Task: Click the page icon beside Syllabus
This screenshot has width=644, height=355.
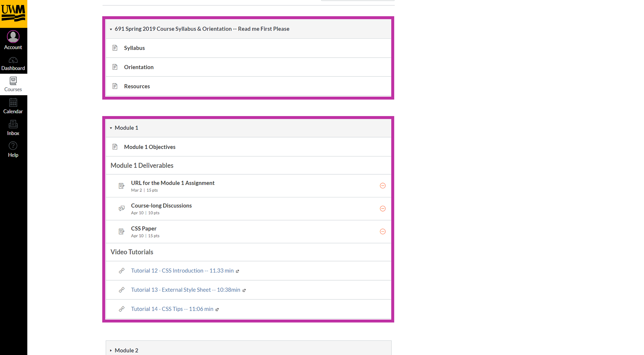Action: (115, 48)
